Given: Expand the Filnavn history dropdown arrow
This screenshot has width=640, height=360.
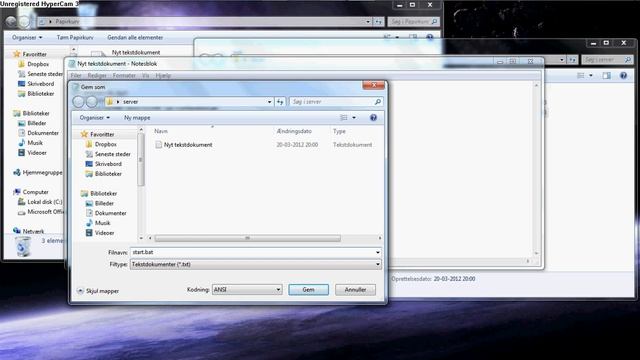Looking at the screenshot, I should coord(378,252).
